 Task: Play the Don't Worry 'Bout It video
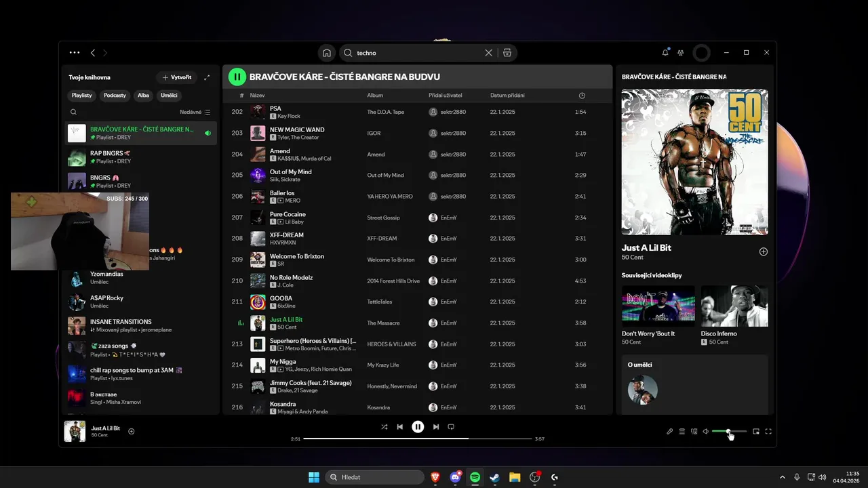[658, 306]
